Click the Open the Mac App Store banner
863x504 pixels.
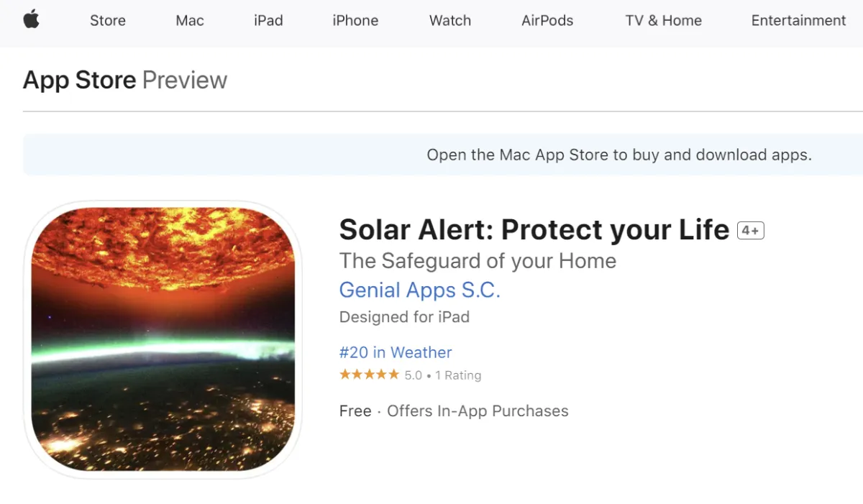443,155
